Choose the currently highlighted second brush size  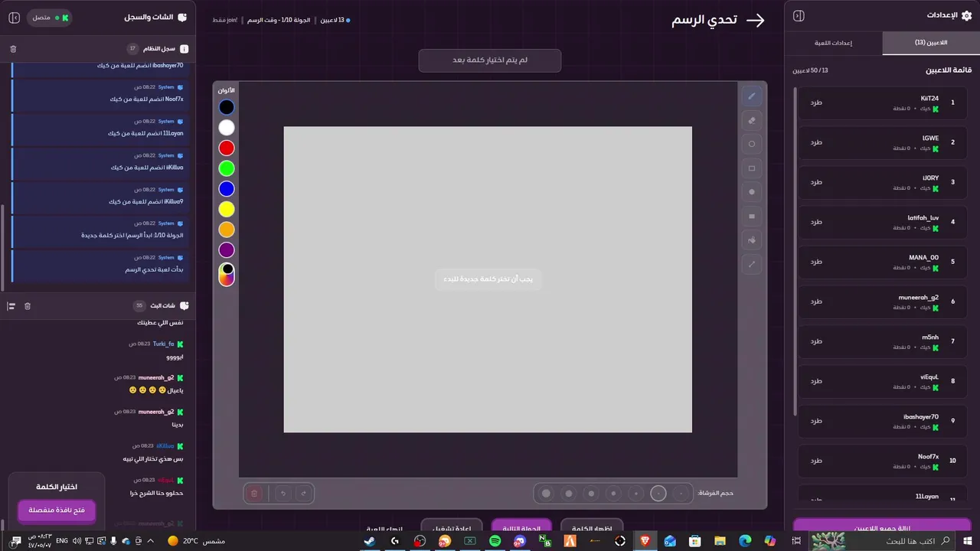(658, 494)
